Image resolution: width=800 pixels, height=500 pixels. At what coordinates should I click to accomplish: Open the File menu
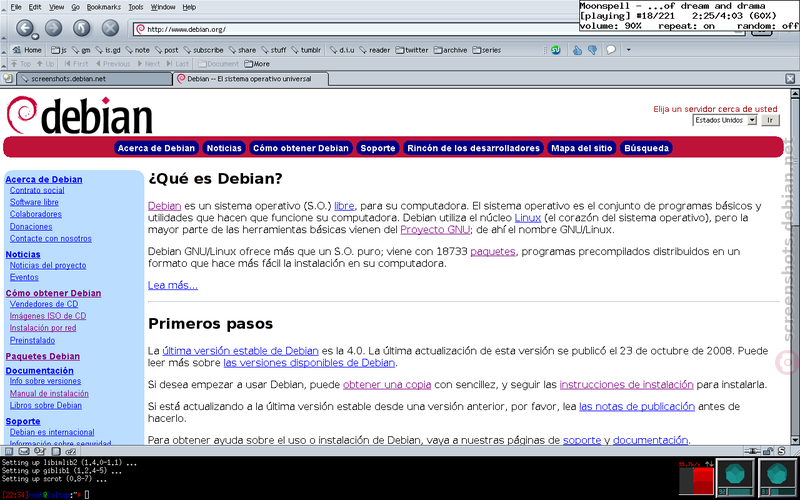[x=16, y=7]
